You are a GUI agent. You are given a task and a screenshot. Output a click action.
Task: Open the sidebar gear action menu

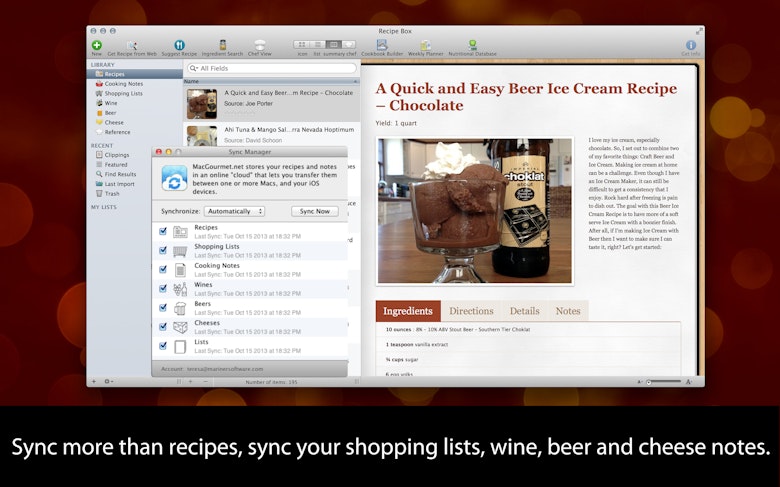tap(108, 382)
